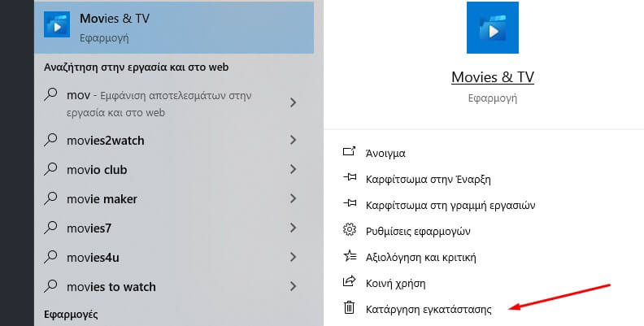Expand the arrow next to movies2watch
This screenshot has height=326, width=644.
[x=293, y=141]
